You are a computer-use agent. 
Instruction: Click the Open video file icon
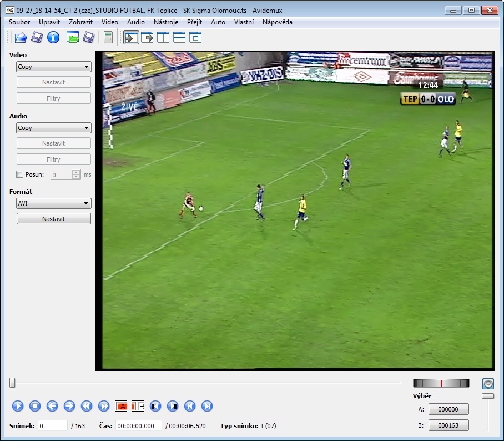[21, 38]
